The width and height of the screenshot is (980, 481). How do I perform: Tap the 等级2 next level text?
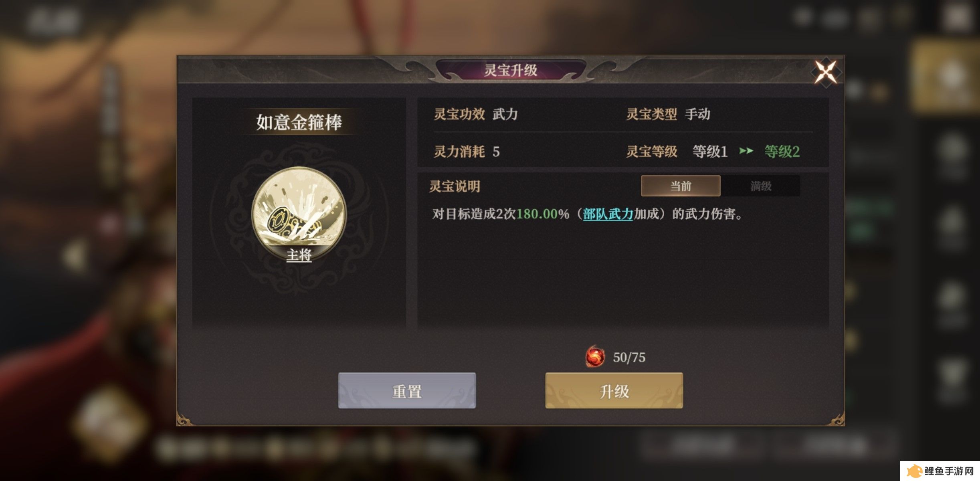pyautogui.click(x=782, y=152)
